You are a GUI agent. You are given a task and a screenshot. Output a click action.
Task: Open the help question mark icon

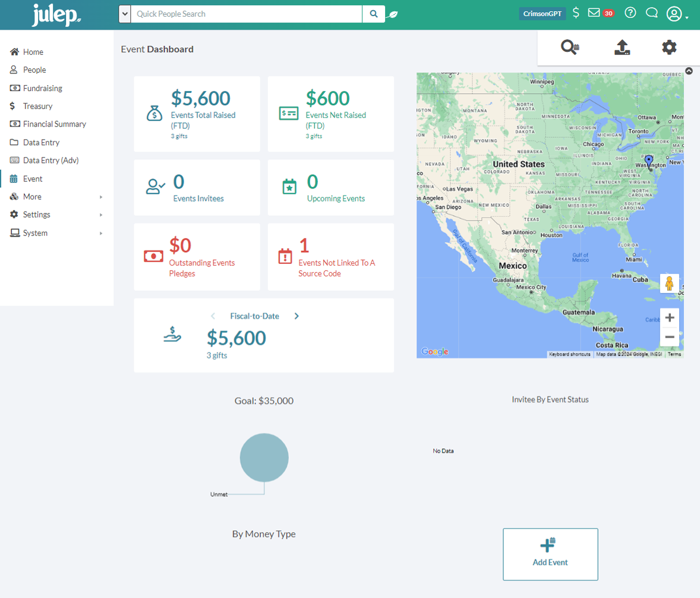point(630,12)
